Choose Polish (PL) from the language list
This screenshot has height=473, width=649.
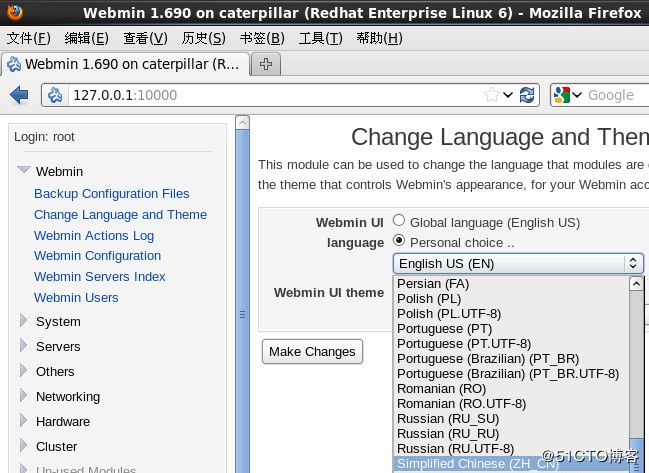pyautogui.click(x=511, y=299)
